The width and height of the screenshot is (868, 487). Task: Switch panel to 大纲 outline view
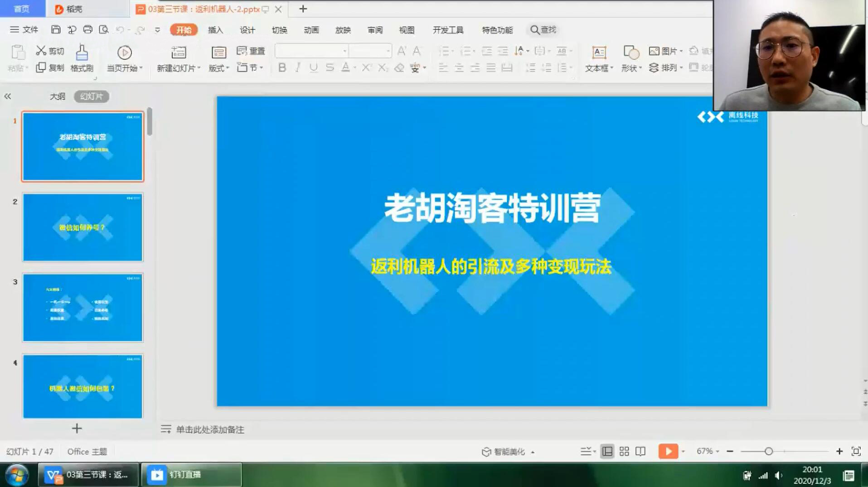point(58,96)
